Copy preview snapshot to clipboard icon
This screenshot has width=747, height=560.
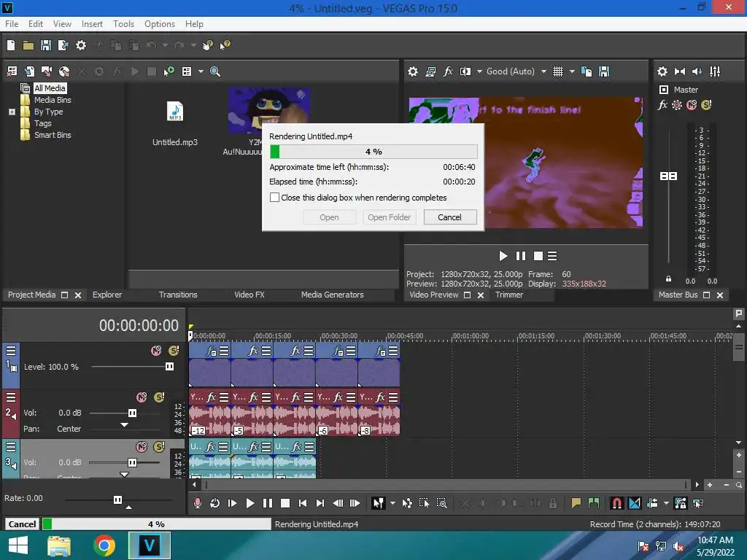pyautogui.click(x=587, y=71)
